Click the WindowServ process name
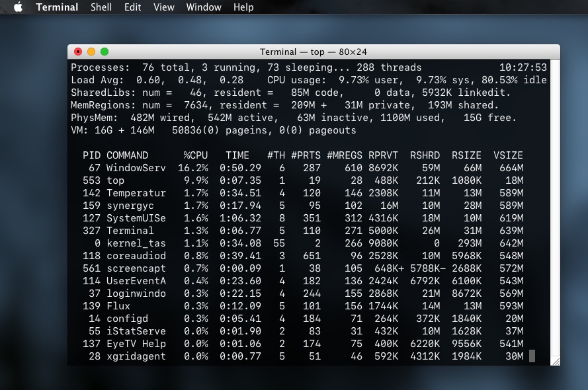Screen dimensions: 588x390 pos(136,168)
